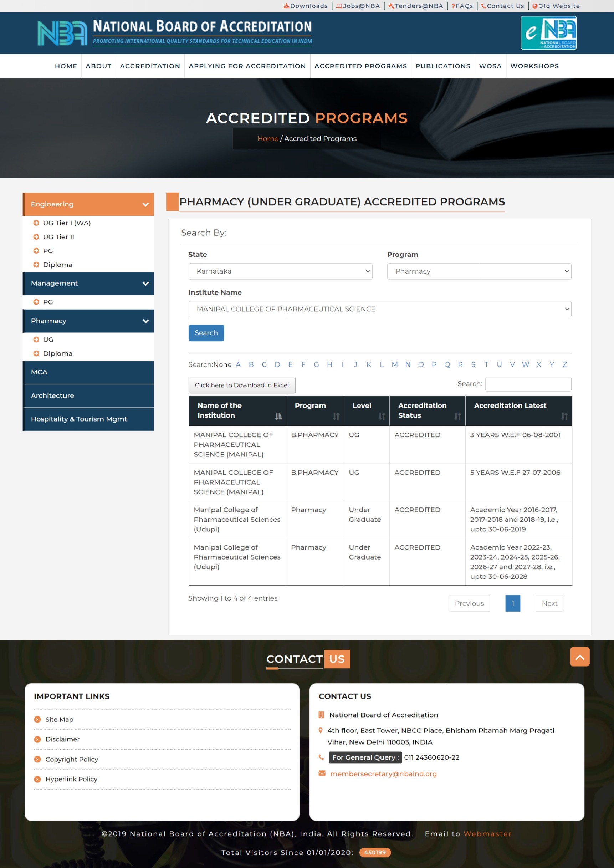Focus the table Search input field

click(x=528, y=384)
